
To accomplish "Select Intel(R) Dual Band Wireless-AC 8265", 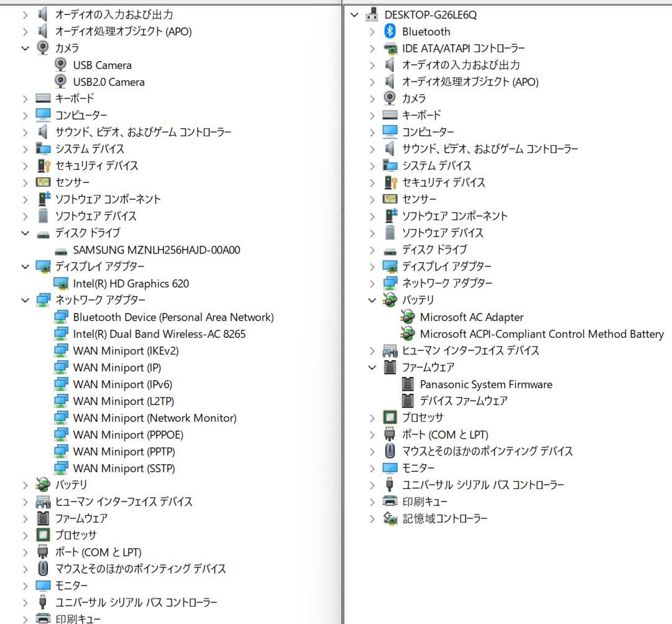I will tap(159, 333).
